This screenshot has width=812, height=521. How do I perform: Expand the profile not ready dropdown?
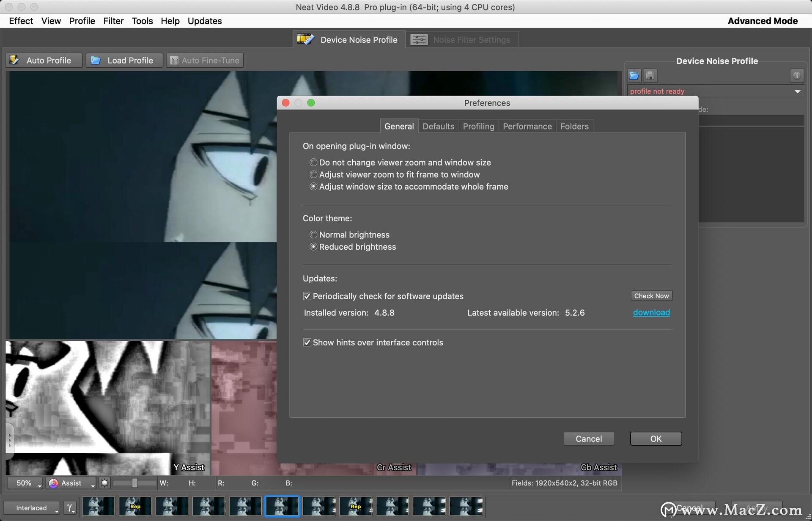coord(797,91)
